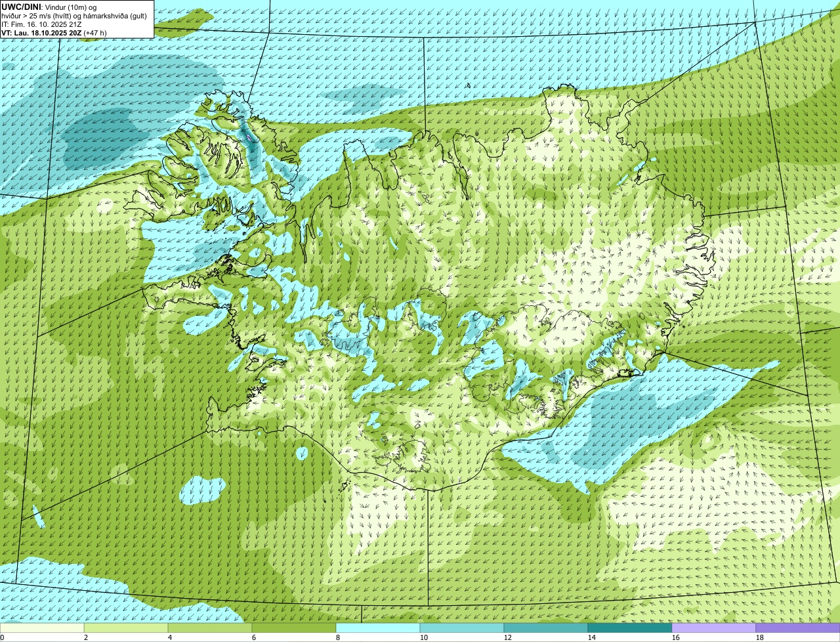Click the 2–4 m/s light green legend swatch

[x=126, y=628]
